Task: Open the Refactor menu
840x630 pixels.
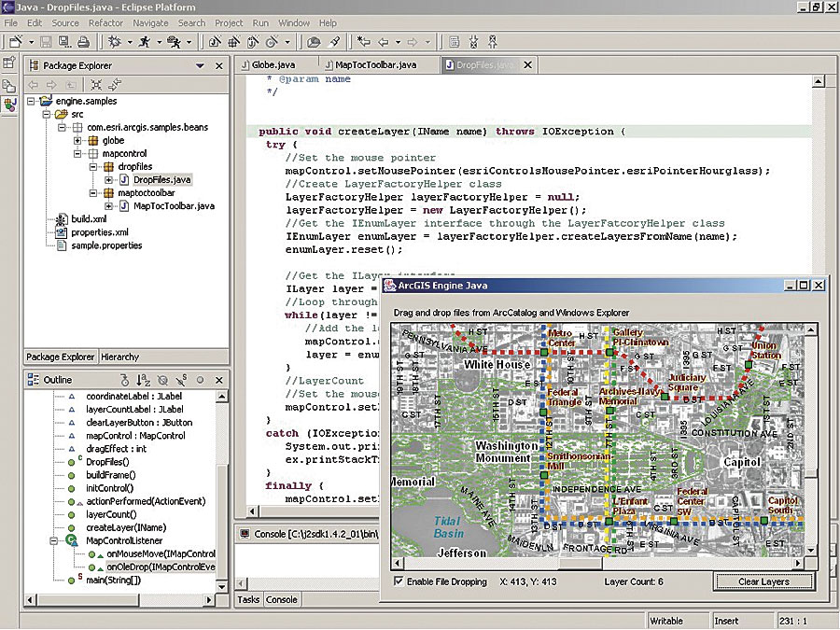Action: [105, 22]
